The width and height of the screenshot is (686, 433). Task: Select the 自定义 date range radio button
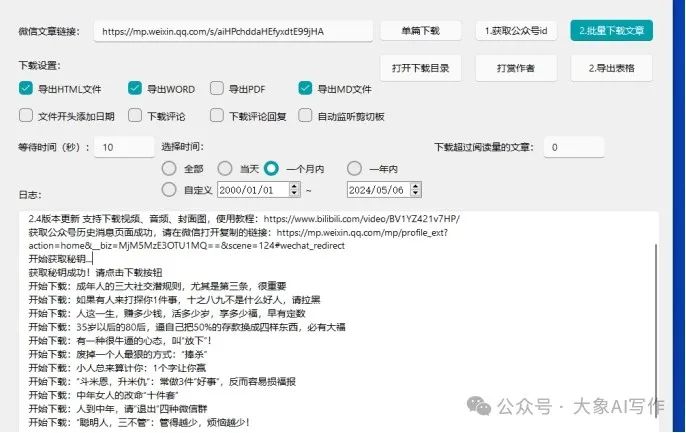(169, 190)
